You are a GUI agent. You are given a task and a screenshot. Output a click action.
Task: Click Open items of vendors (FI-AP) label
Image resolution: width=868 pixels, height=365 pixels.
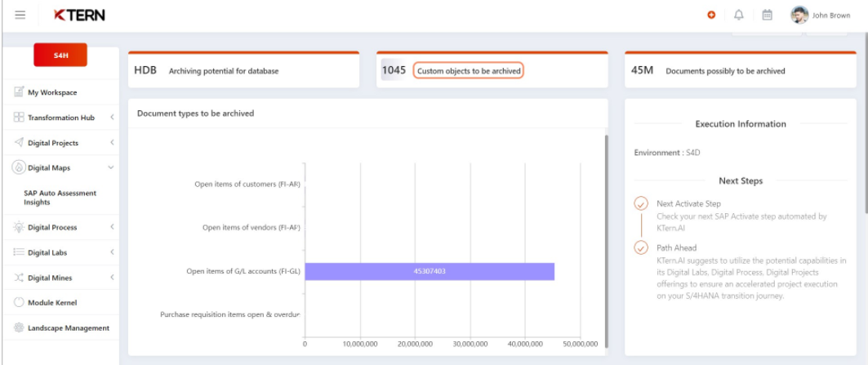coord(251,228)
